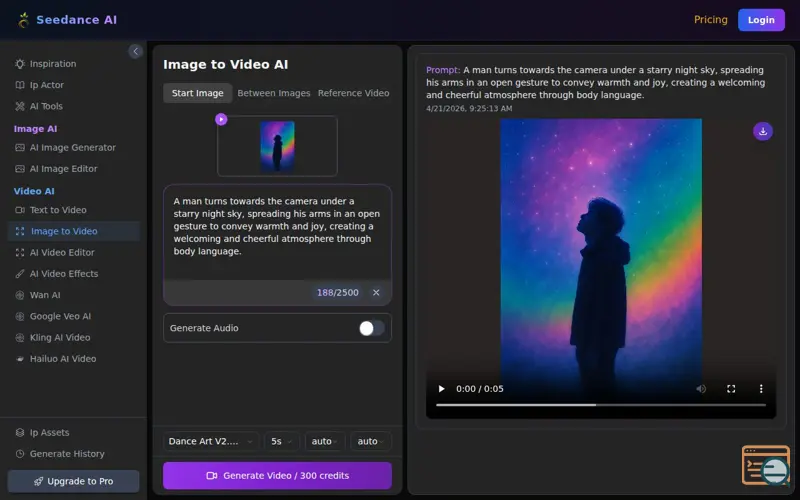Click the Ip Actor book icon
Image resolution: width=800 pixels, height=500 pixels.
[20, 85]
